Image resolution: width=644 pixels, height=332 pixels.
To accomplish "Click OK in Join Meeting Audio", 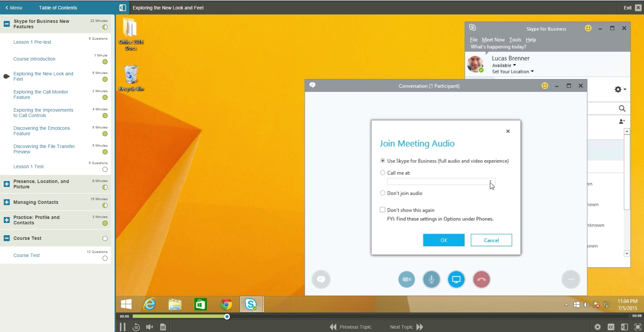I will click(444, 240).
